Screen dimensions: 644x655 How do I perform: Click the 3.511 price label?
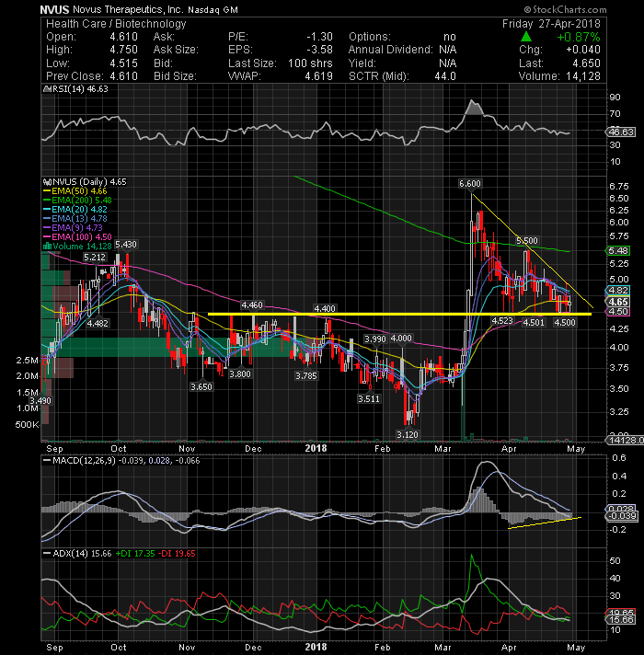[369, 399]
